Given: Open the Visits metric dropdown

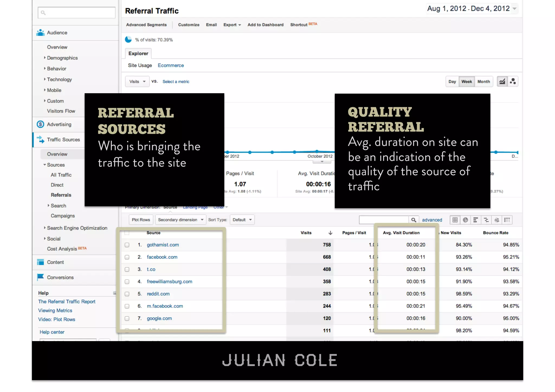Looking at the screenshot, I should [137, 82].
